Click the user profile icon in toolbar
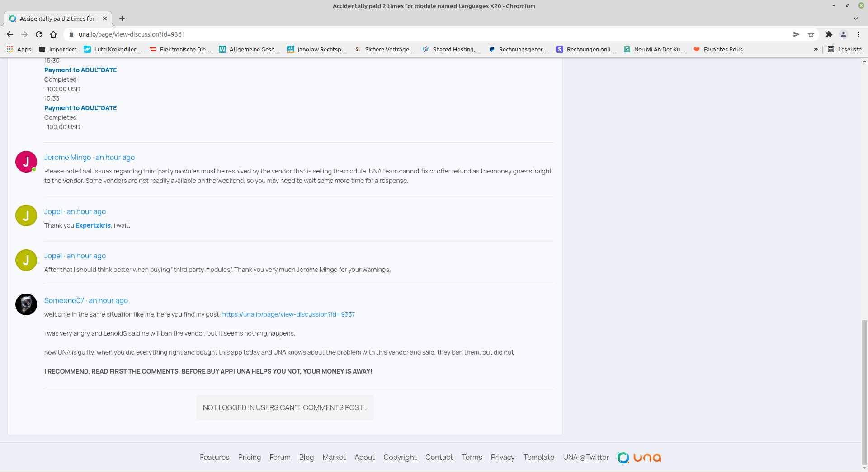Screen dimensions: 868x472 coord(844,34)
